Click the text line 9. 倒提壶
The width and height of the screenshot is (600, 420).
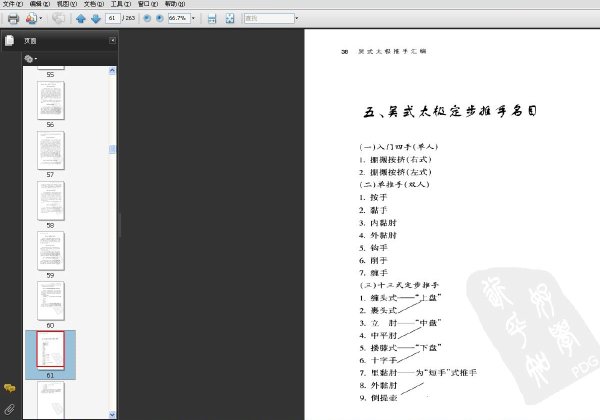tap(378, 398)
